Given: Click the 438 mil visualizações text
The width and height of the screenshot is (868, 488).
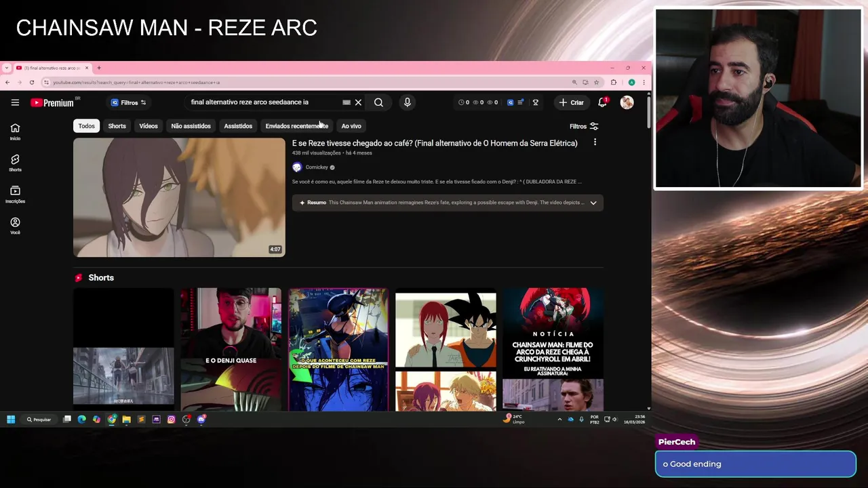Looking at the screenshot, I should tap(317, 153).
